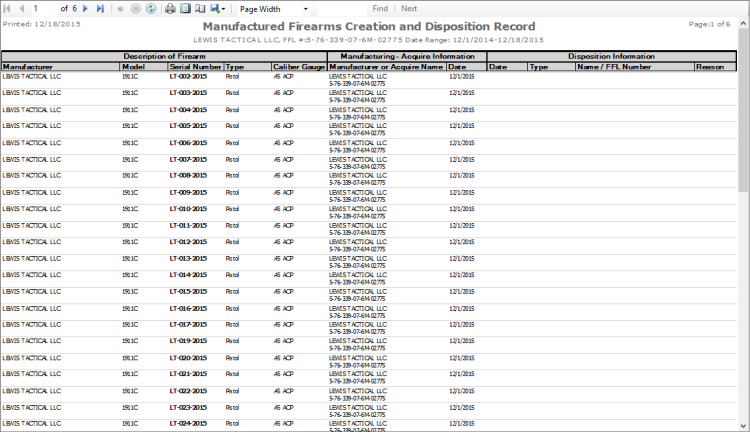Go to the previous report page

(22, 9)
